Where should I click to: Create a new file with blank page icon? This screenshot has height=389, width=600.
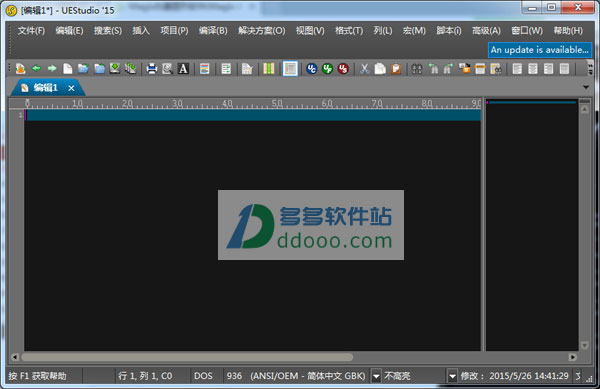pyautogui.click(x=68, y=68)
